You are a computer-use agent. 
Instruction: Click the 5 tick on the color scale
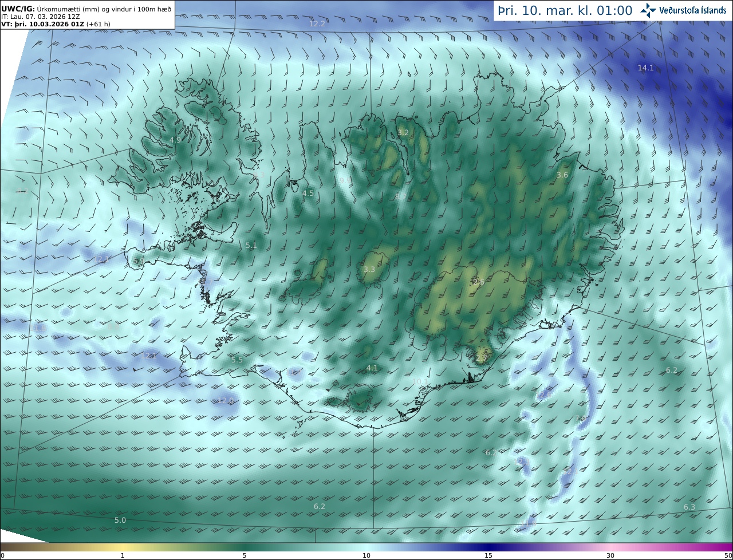[x=245, y=555]
